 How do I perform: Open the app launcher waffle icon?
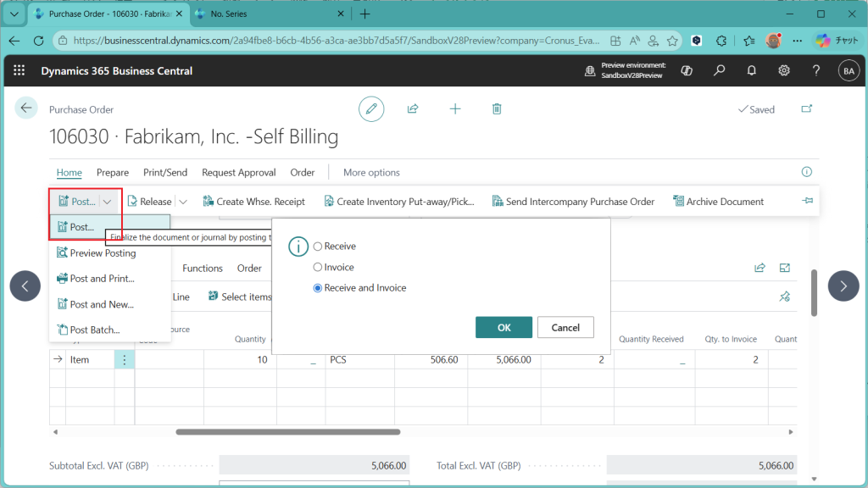coord(19,70)
